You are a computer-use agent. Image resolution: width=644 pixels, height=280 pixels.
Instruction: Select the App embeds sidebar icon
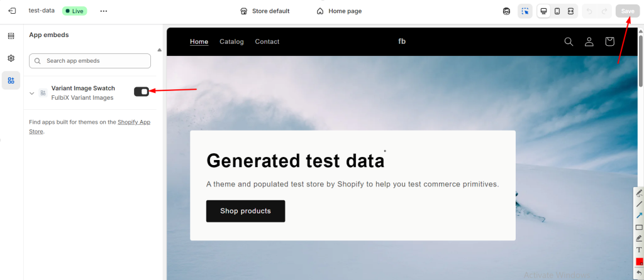11,80
